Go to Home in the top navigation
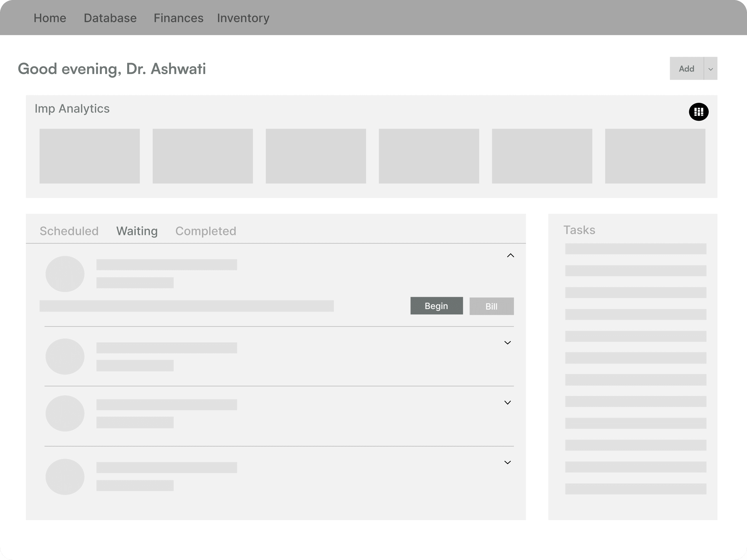The image size is (747, 560). [50, 18]
